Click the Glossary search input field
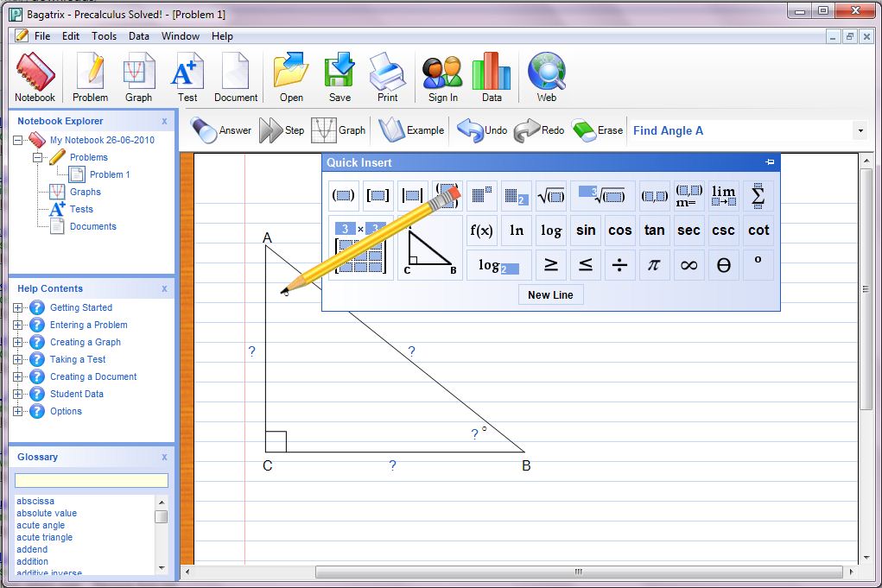The image size is (882, 588). coord(91,480)
